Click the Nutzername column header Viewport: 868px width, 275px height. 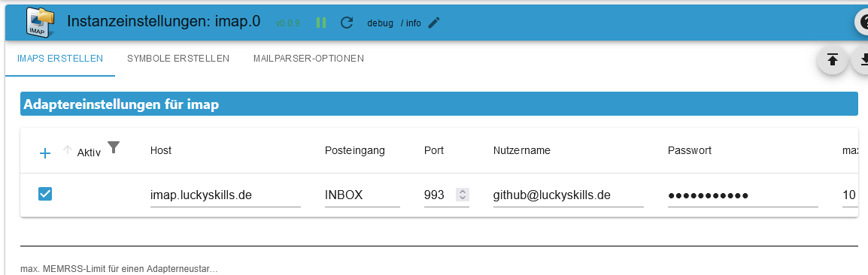tap(521, 150)
